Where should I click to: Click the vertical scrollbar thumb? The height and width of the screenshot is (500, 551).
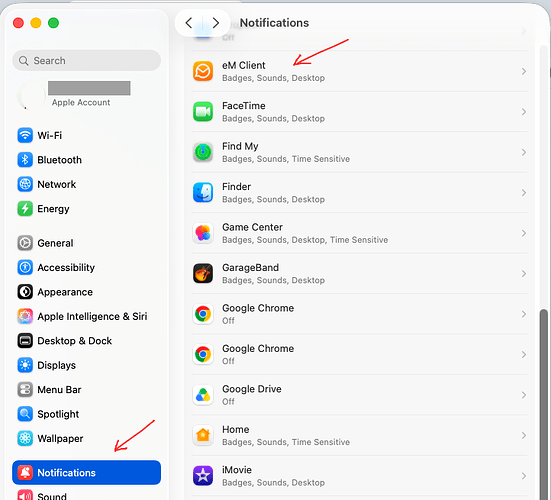(544, 404)
